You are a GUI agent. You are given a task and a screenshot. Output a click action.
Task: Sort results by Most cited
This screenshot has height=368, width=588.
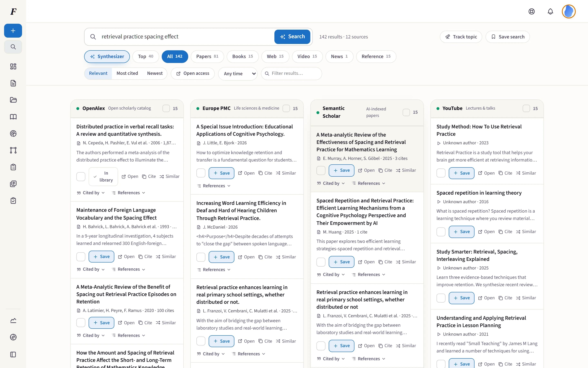coord(127,74)
